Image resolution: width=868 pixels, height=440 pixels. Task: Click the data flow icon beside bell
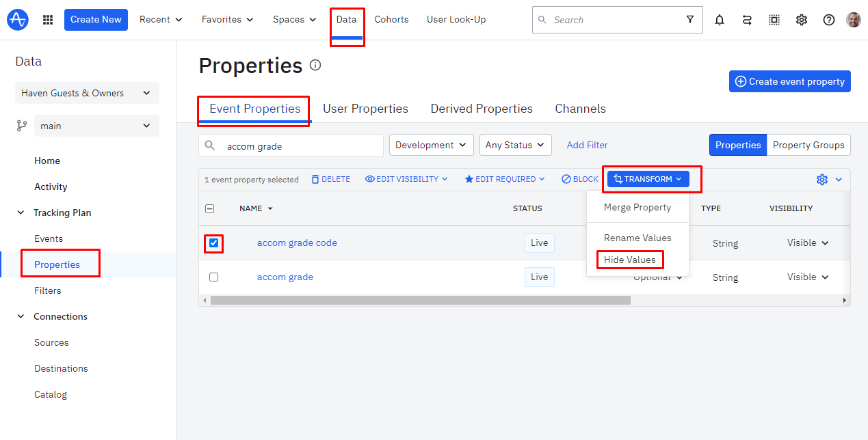pyautogui.click(x=747, y=20)
